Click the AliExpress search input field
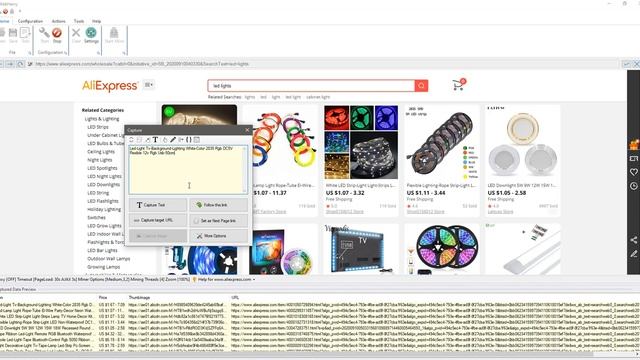The width and height of the screenshot is (640, 360). [x=311, y=86]
